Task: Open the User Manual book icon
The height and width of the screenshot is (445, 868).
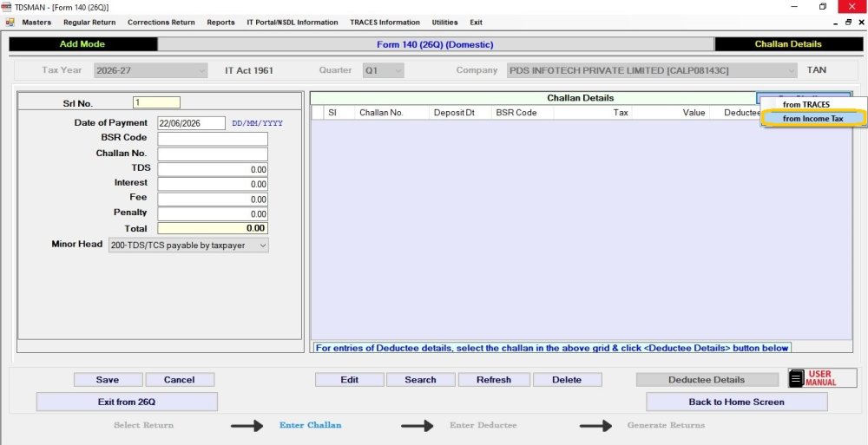Action: (797, 378)
